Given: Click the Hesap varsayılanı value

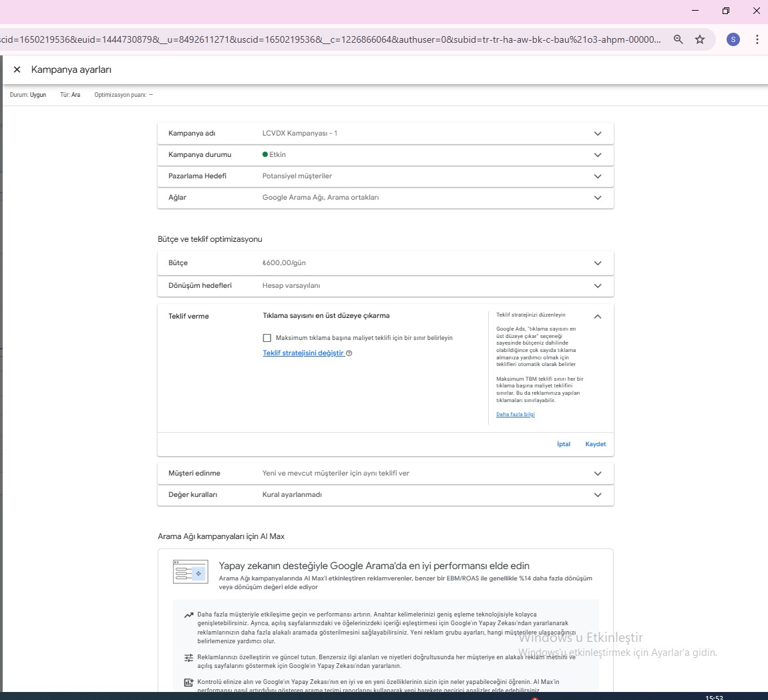Looking at the screenshot, I should [x=291, y=286].
